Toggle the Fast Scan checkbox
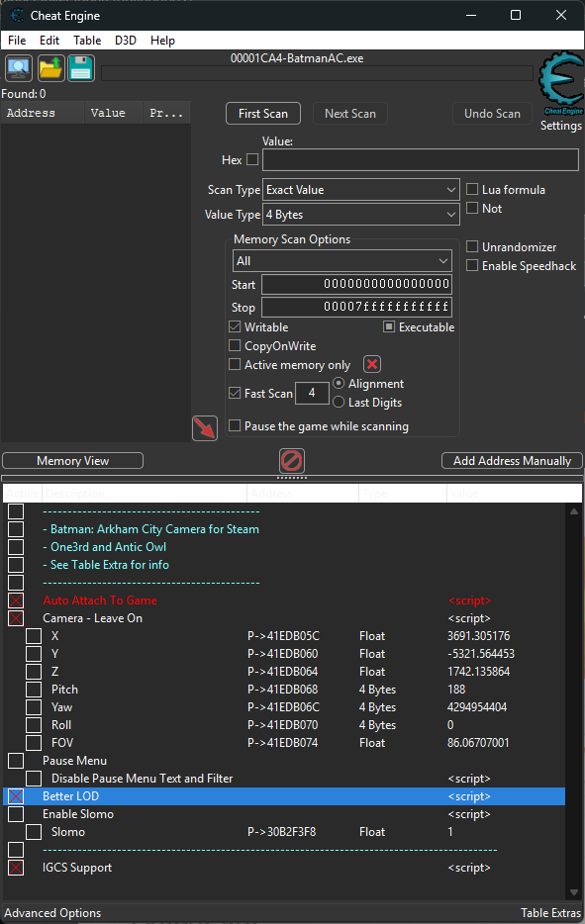 coord(235,393)
